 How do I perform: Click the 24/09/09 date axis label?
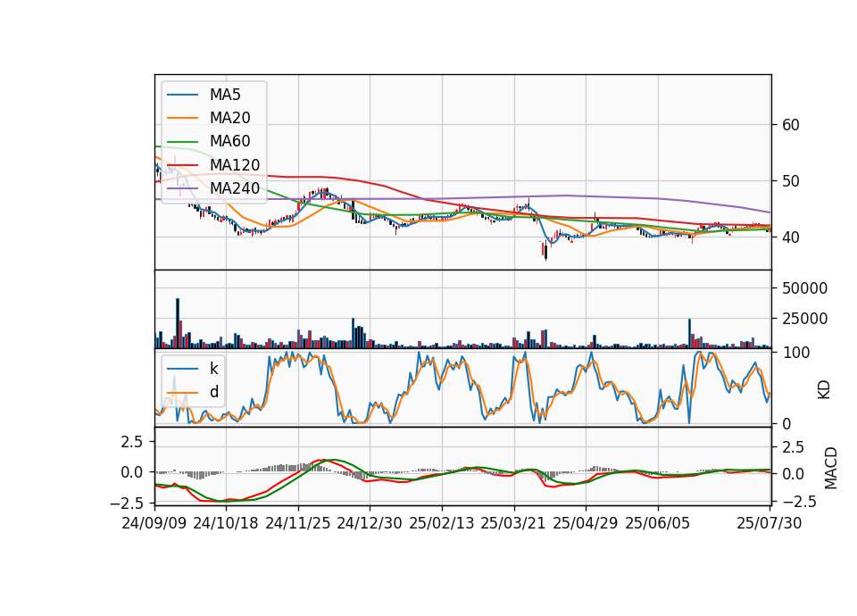154,523
